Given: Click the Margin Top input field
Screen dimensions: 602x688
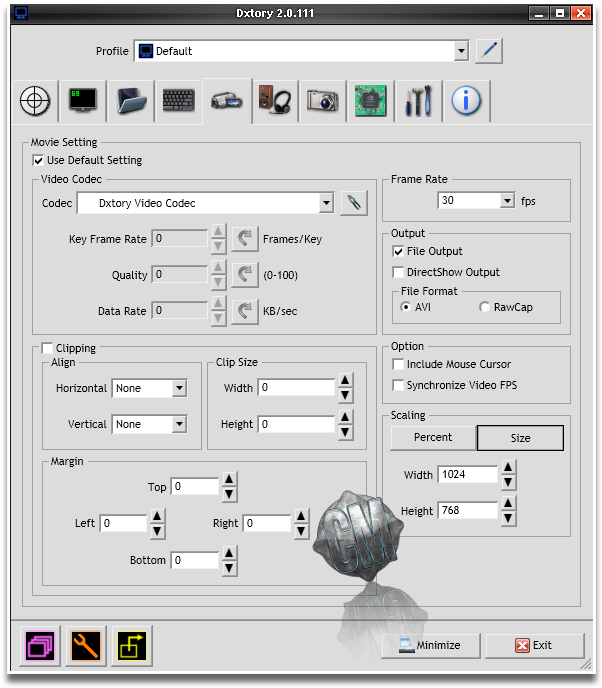Looking at the screenshot, I should [195, 486].
